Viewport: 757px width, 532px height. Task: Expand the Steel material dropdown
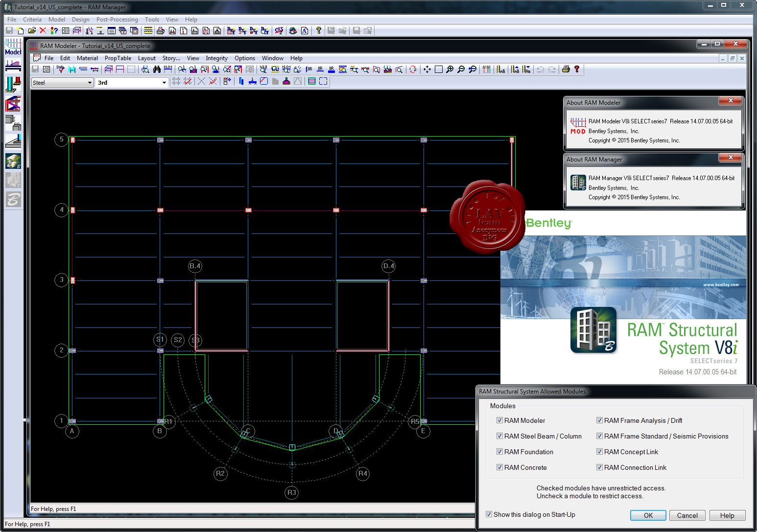pyautogui.click(x=62, y=83)
